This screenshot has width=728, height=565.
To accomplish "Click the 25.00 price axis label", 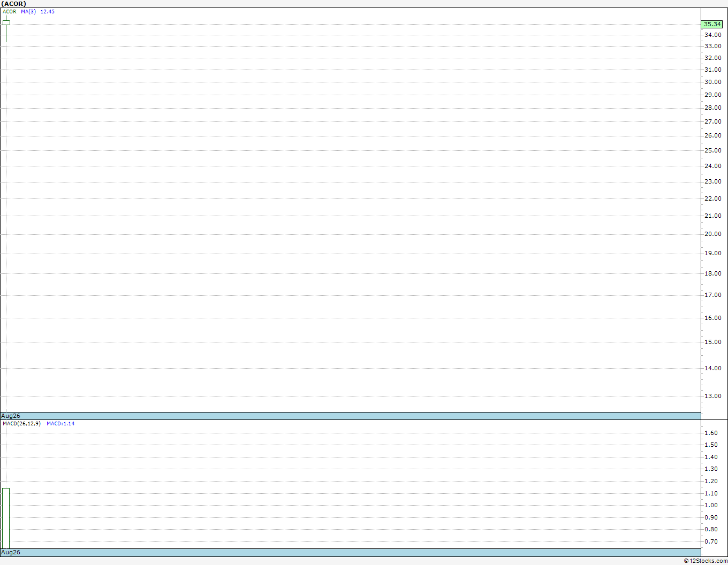I will coord(712,150).
